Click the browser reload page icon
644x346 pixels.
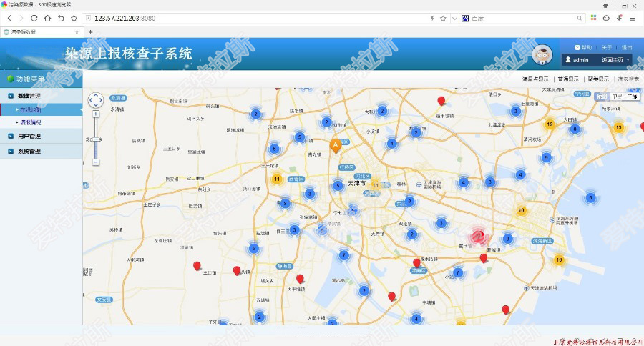point(34,18)
